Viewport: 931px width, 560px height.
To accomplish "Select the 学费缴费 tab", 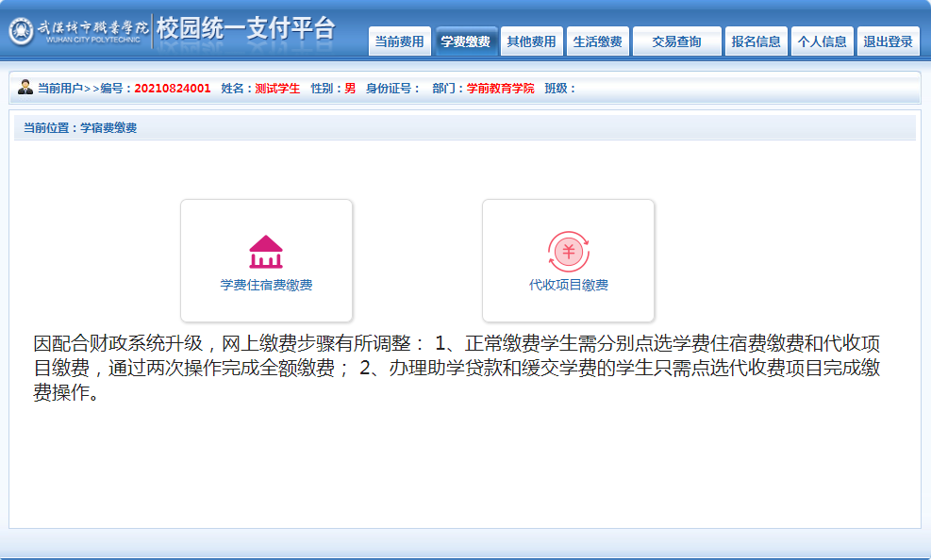I will (x=465, y=41).
